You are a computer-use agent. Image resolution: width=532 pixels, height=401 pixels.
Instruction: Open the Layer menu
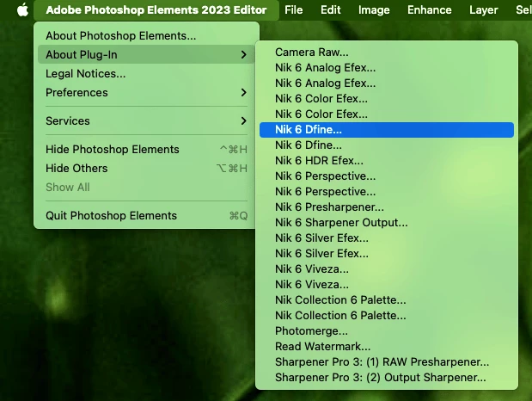pos(484,9)
